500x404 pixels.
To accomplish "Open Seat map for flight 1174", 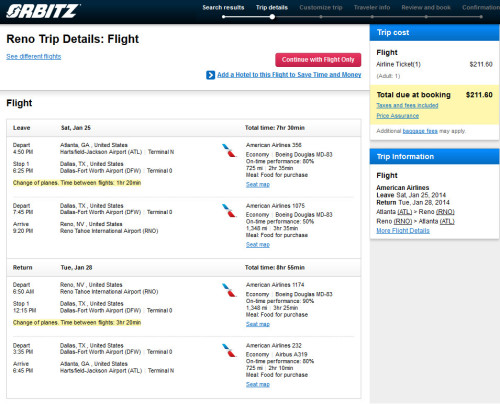I will click(258, 324).
